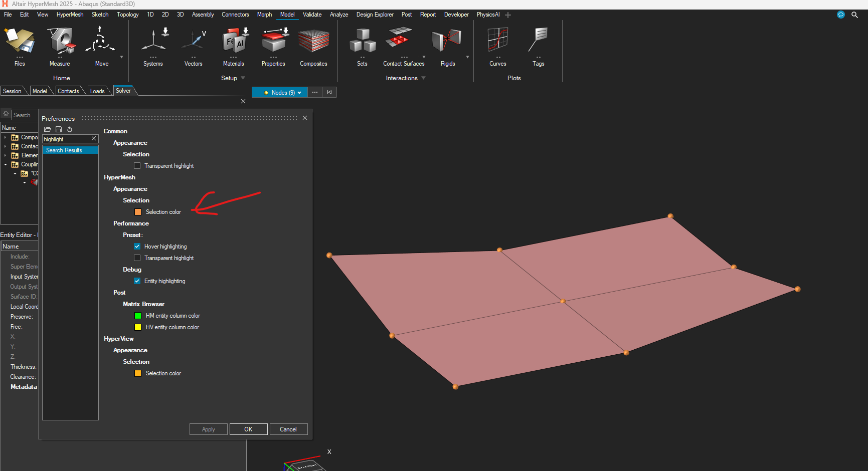
Task: Change the HyperMesh Selection color swatch
Action: (x=138, y=212)
